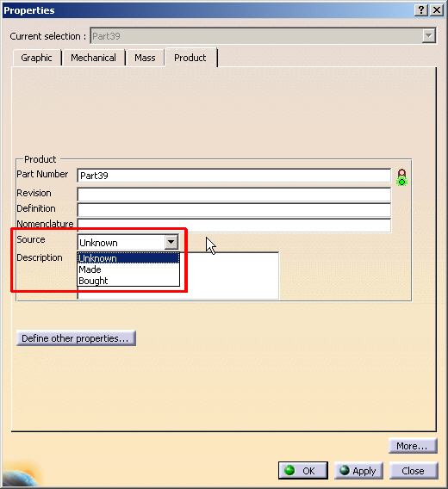The width and height of the screenshot is (448, 489).
Task: Collapse the Source dropdown arrow
Action: 171,242
